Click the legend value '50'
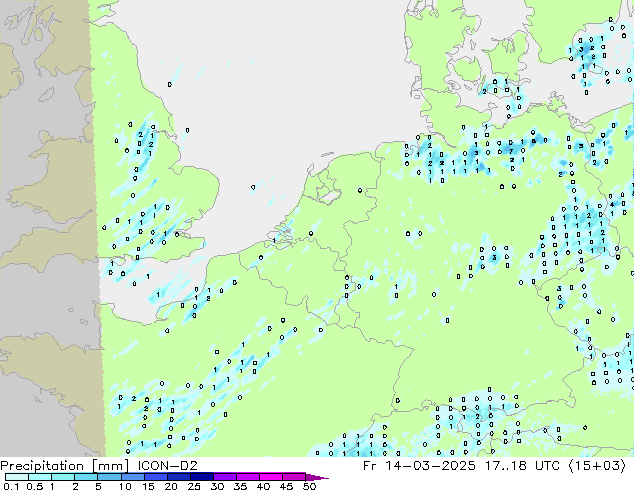The width and height of the screenshot is (634, 490). (x=310, y=486)
